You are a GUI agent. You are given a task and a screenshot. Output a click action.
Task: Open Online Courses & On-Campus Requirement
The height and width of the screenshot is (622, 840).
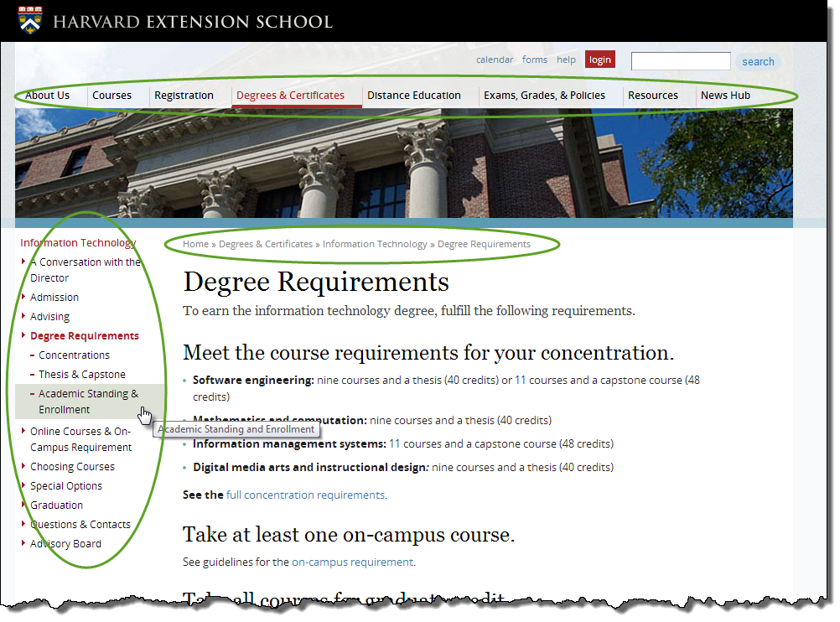pos(80,439)
